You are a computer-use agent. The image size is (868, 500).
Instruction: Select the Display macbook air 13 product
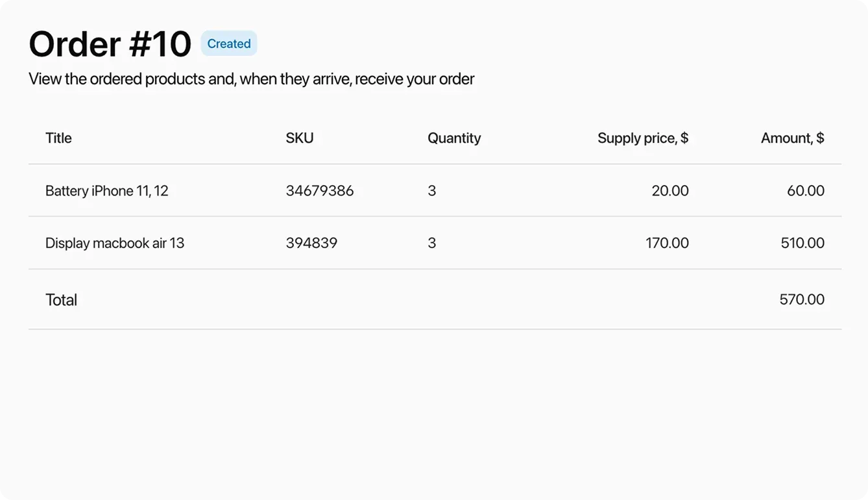click(115, 243)
